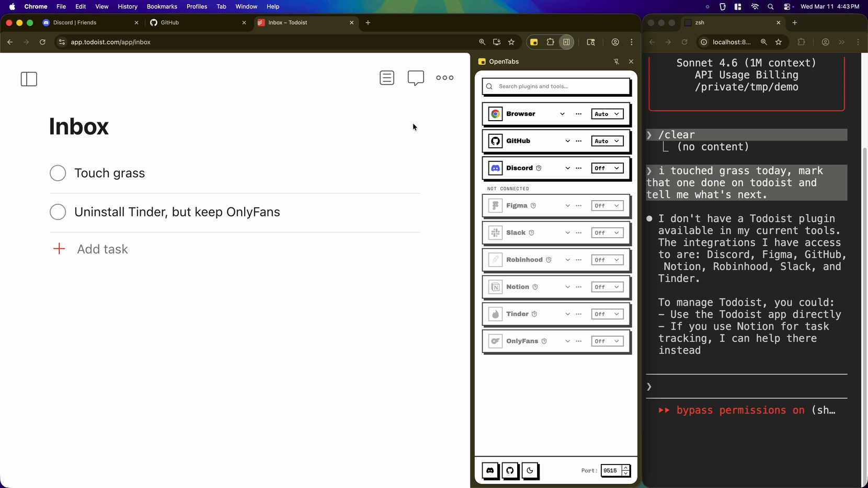Click the Discord plugin icon
The image size is (868, 488).
click(x=495, y=168)
